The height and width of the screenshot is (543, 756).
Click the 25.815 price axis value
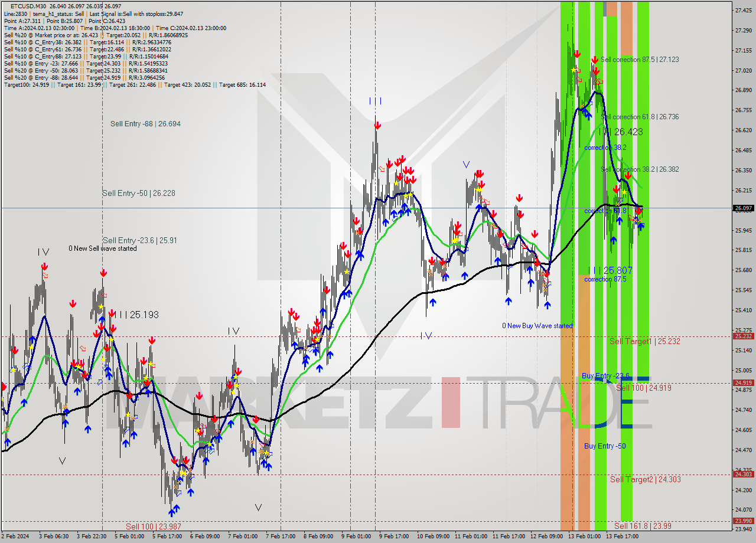coord(743,250)
